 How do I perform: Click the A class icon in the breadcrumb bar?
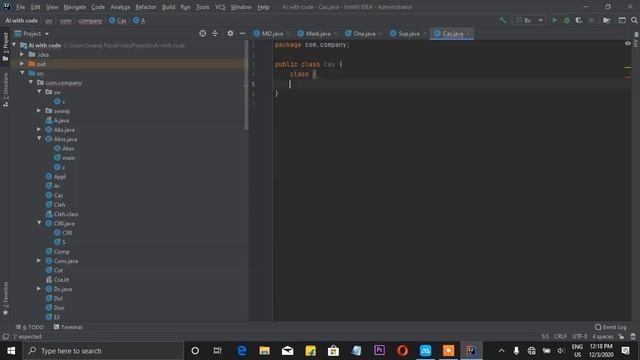136,20
